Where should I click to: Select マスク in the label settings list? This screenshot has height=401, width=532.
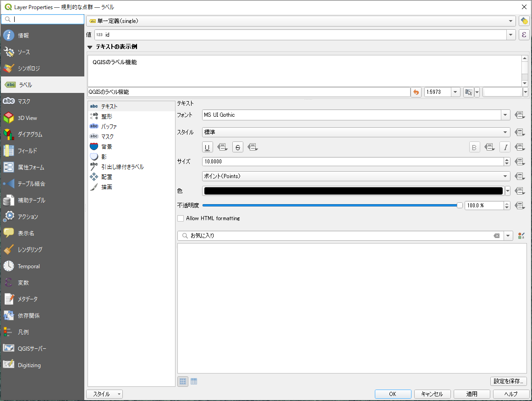(132, 136)
